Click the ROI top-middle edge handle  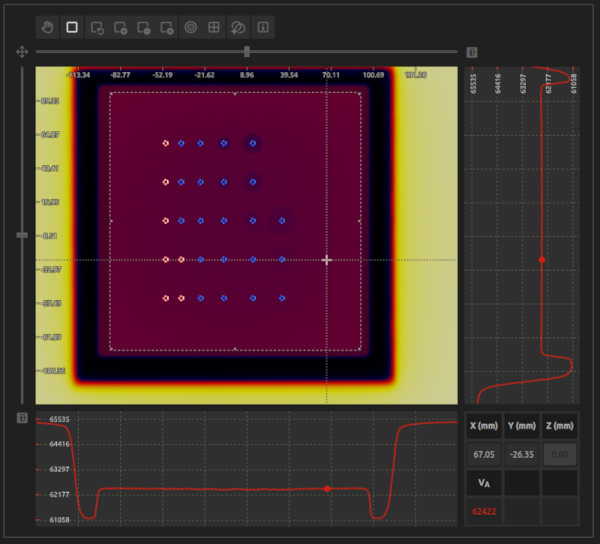[235, 93]
